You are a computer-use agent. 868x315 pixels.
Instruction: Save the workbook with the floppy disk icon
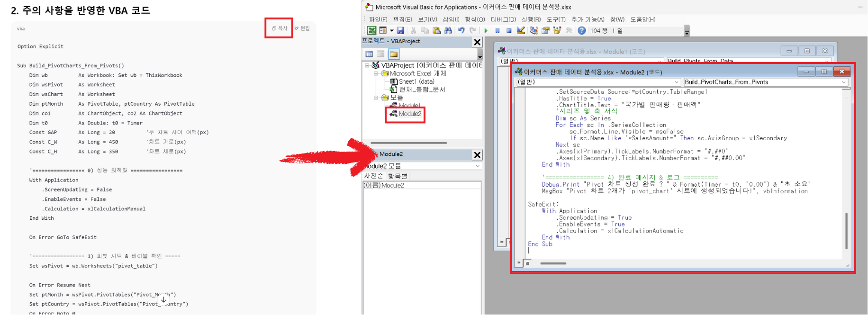400,30
